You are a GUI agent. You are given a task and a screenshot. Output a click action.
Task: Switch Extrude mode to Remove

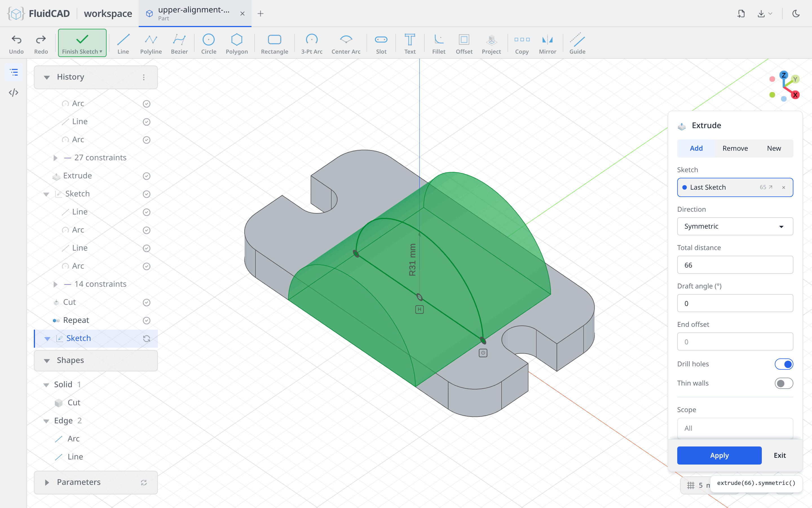pos(735,148)
